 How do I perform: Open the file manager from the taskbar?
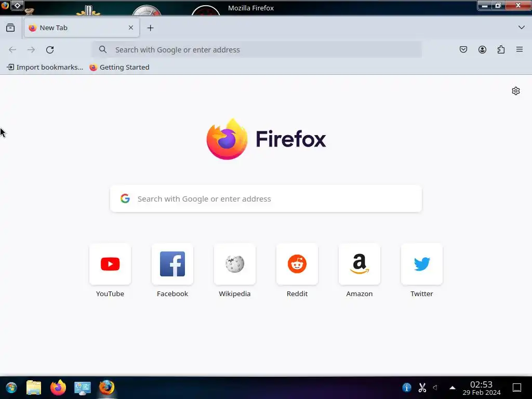point(34,388)
